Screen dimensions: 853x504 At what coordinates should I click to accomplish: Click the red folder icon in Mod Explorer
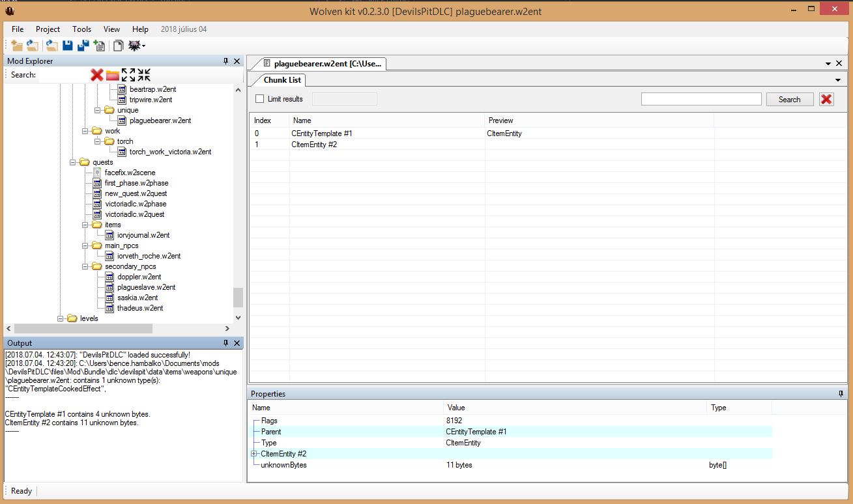(113, 75)
